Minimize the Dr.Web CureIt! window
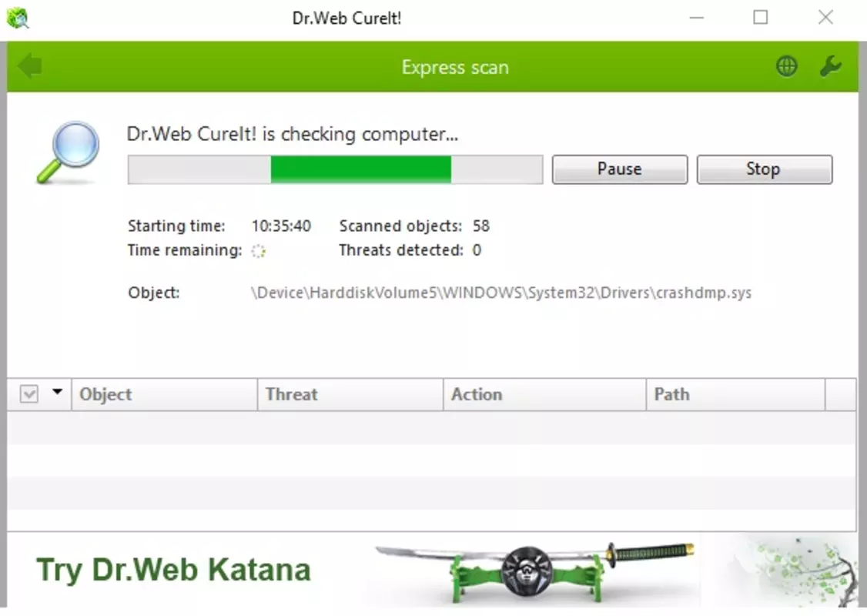Screen dimensions: 867x616 point(697,18)
